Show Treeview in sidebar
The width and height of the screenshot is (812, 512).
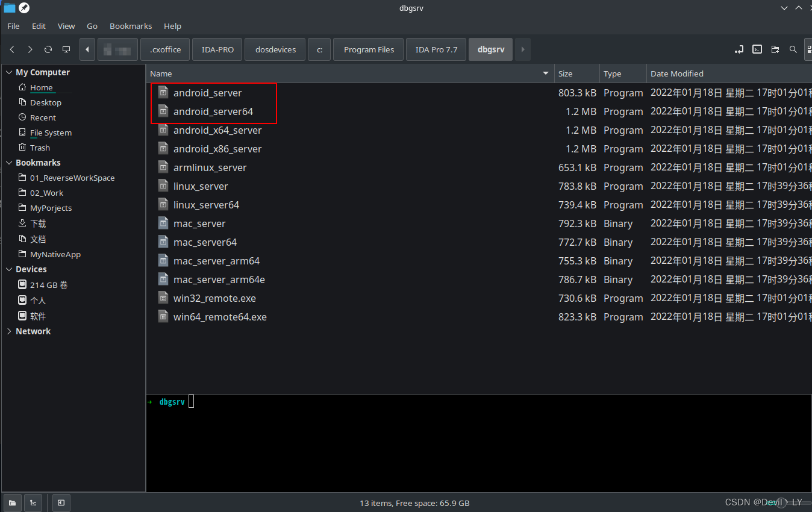point(33,502)
